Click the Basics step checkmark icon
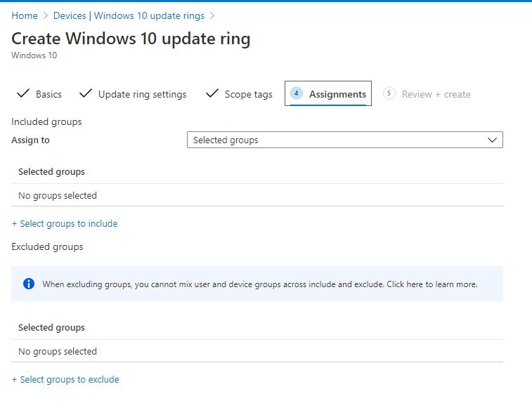 (x=23, y=93)
